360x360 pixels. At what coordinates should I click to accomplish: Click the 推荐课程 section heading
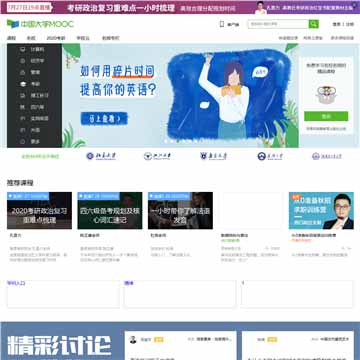coord(20,183)
